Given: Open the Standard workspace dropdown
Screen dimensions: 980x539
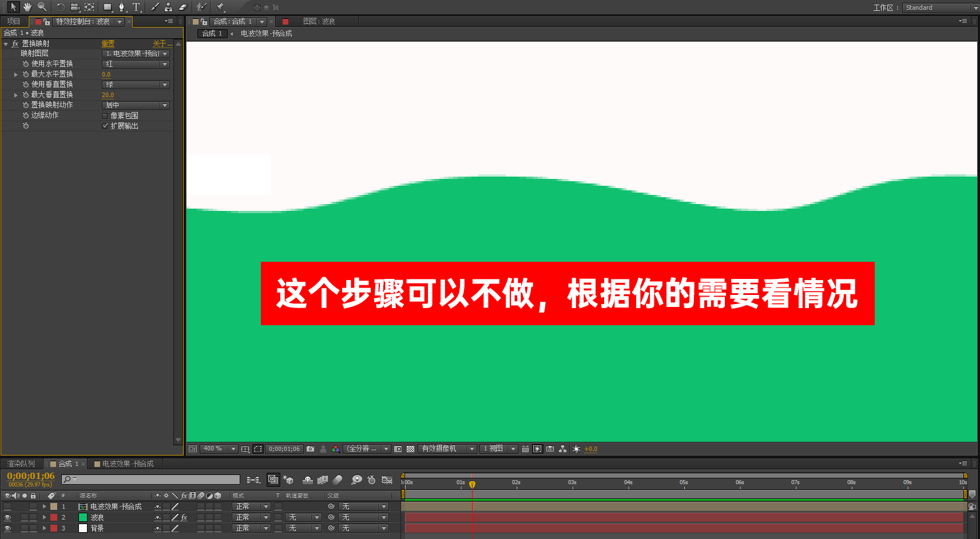Looking at the screenshot, I should [941, 7].
